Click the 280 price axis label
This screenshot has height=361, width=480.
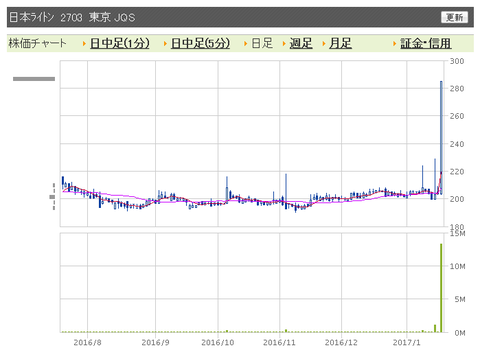click(x=457, y=89)
